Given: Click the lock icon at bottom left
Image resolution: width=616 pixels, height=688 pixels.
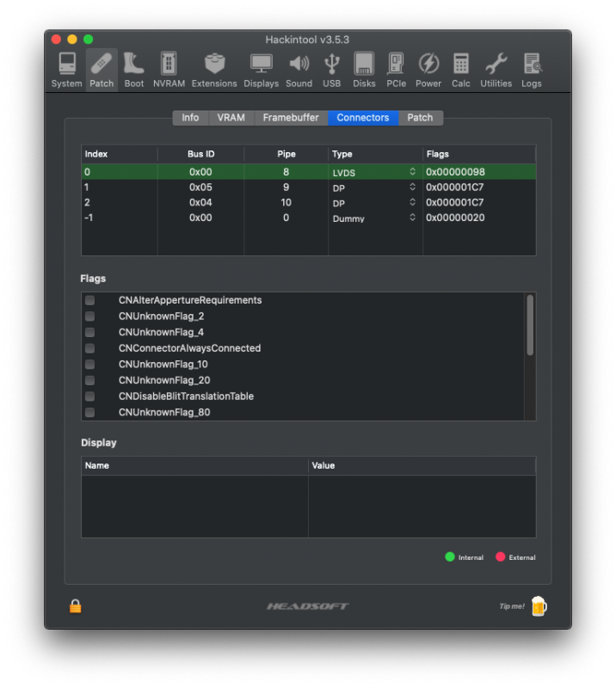Looking at the screenshot, I should (76, 606).
